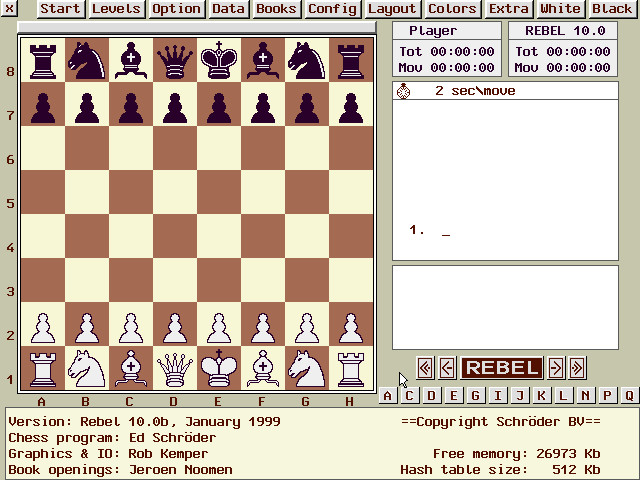The height and width of the screenshot is (480, 640).
Task: Open the Config menu
Action: [x=332, y=9]
